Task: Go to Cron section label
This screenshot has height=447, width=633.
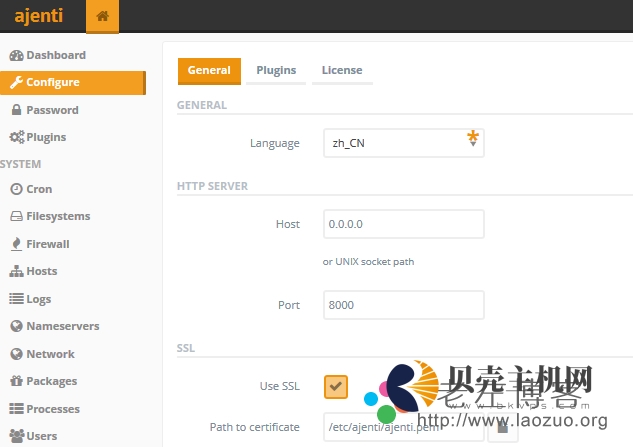Action: tap(39, 189)
